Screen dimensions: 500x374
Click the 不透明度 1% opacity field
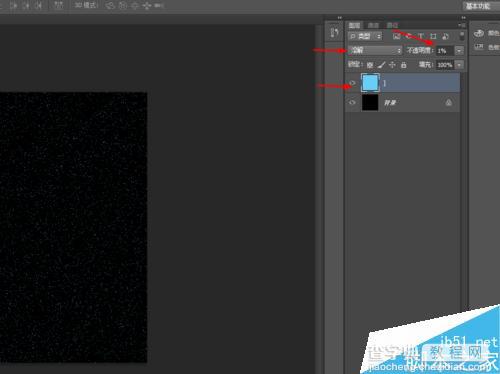pyautogui.click(x=445, y=51)
